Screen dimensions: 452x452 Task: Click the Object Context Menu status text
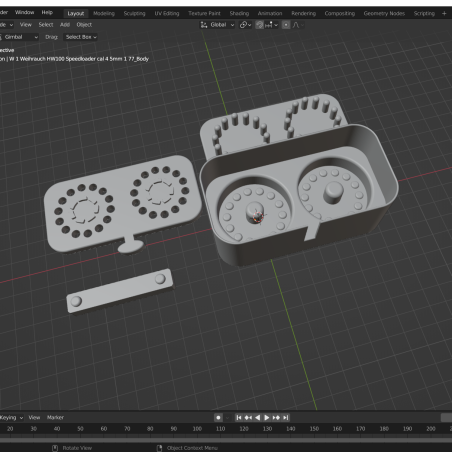(192, 448)
